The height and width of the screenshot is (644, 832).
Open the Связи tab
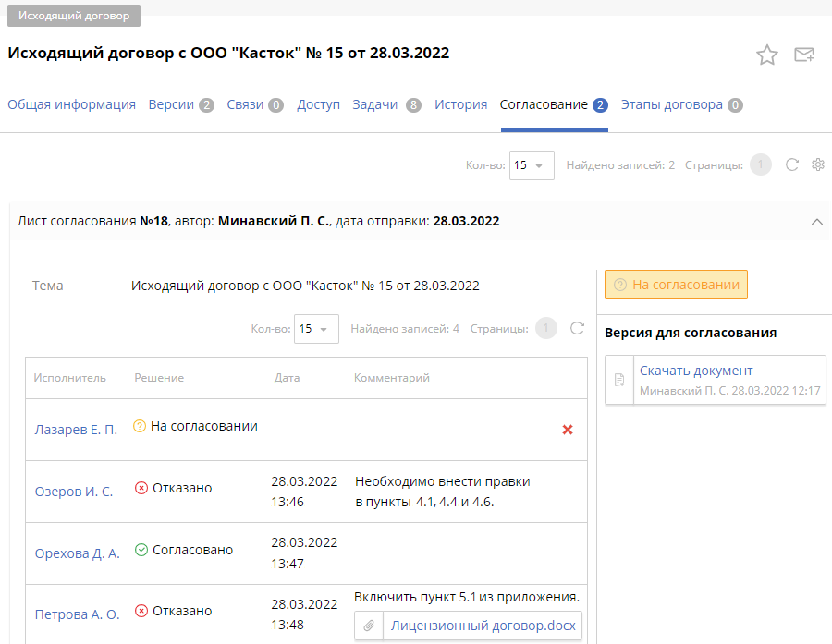click(x=255, y=105)
